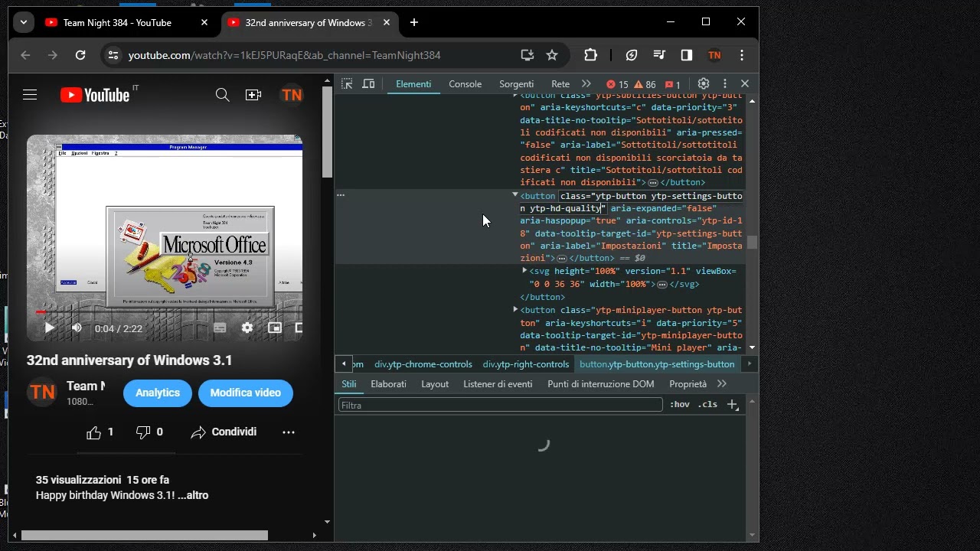The height and width of the screenshot is (551, 980).
Task: Open the tab search dropdown arrow
Action: pos(24,23)
